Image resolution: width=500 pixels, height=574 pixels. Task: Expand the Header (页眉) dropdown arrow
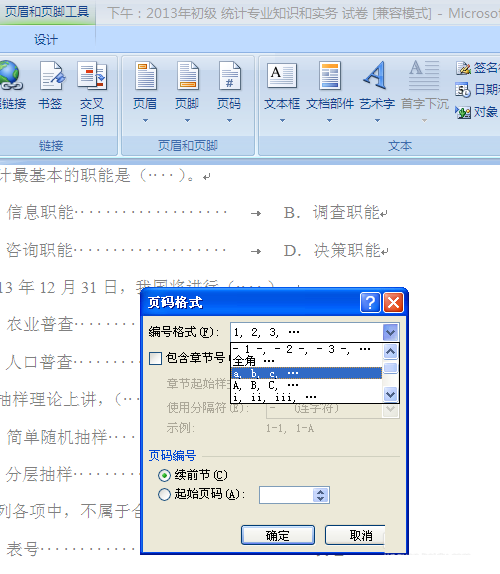[145, 120]
